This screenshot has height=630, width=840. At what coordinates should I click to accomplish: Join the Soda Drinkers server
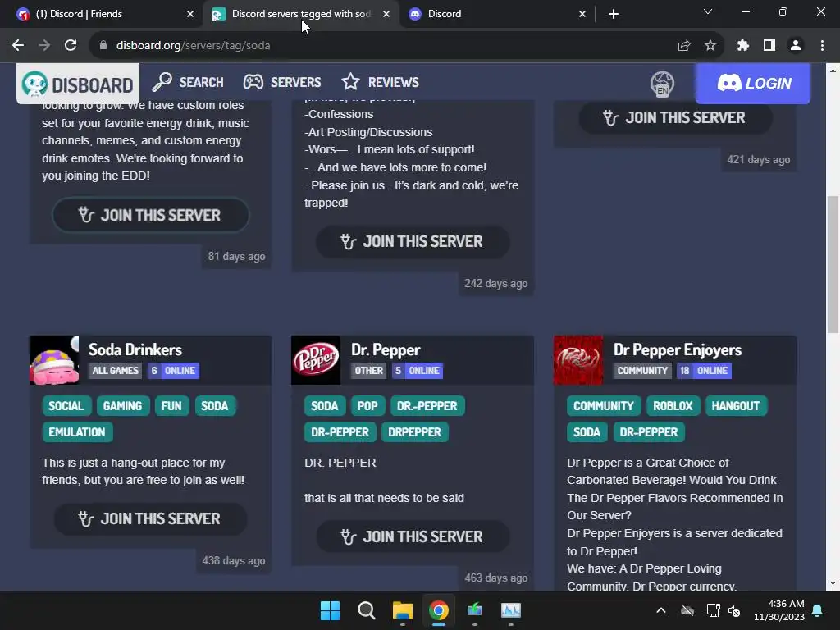point(151,518)
